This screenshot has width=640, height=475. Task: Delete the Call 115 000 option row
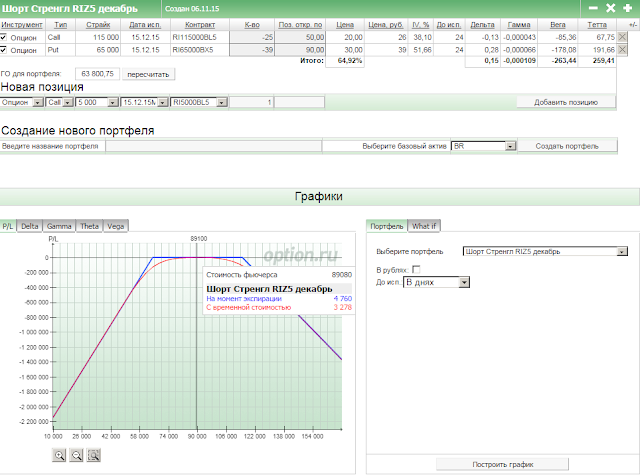(x=622, y=37)
